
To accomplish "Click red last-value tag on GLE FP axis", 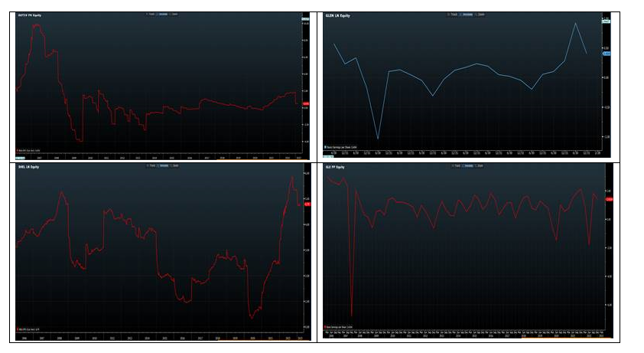I will click(x=609, y=199).
